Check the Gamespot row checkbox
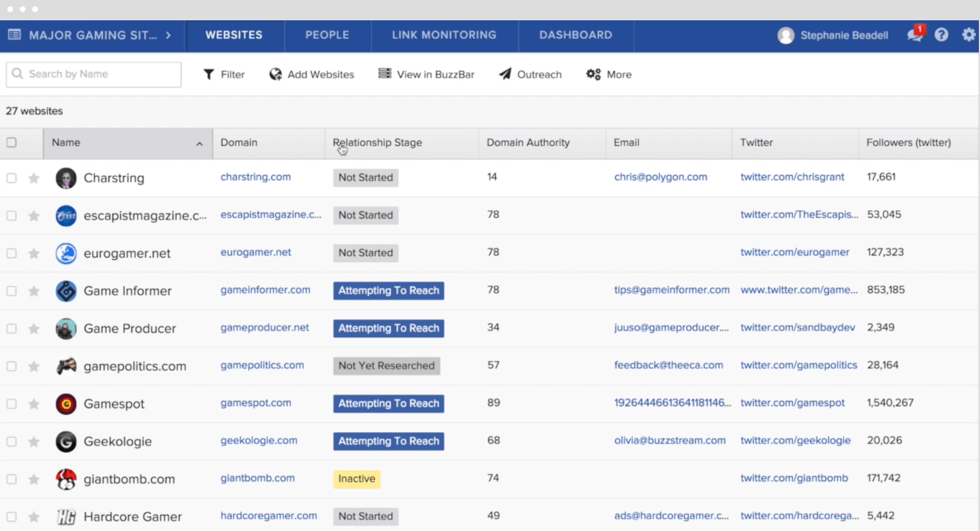Screen dimensions: 980x531 [11, 404]
